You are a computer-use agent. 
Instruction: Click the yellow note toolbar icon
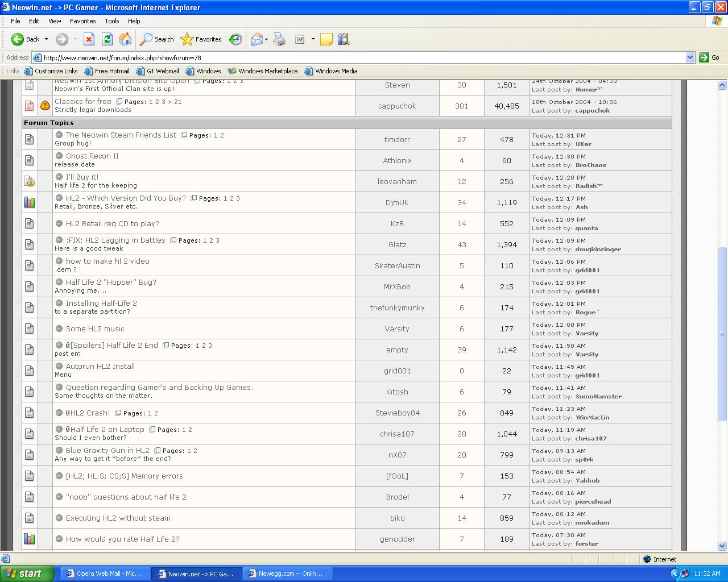click(326, 39)
